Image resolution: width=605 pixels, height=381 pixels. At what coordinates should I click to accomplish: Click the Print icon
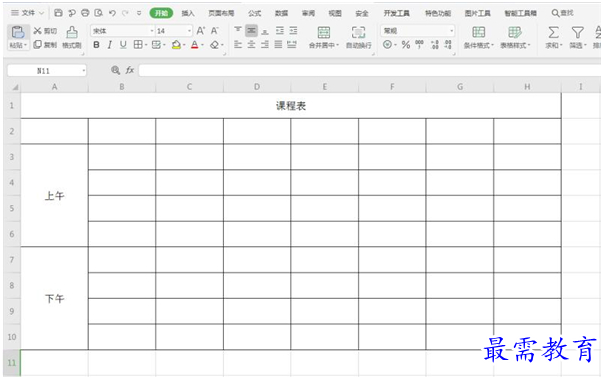[x=85, y=13]
